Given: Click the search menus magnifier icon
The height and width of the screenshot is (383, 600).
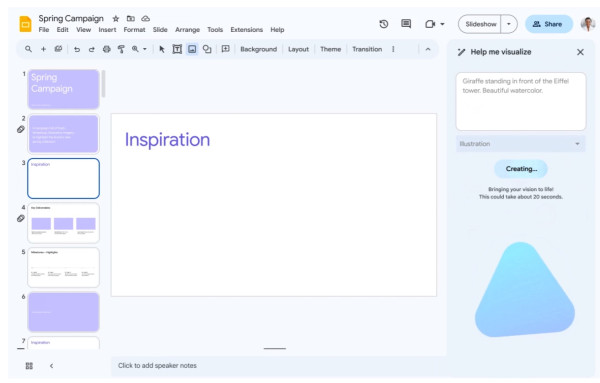Looking at the screenshot, I should [x=28, y=49].
